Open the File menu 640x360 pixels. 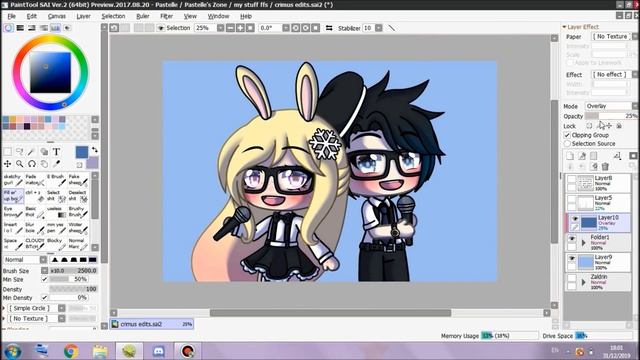11,16
